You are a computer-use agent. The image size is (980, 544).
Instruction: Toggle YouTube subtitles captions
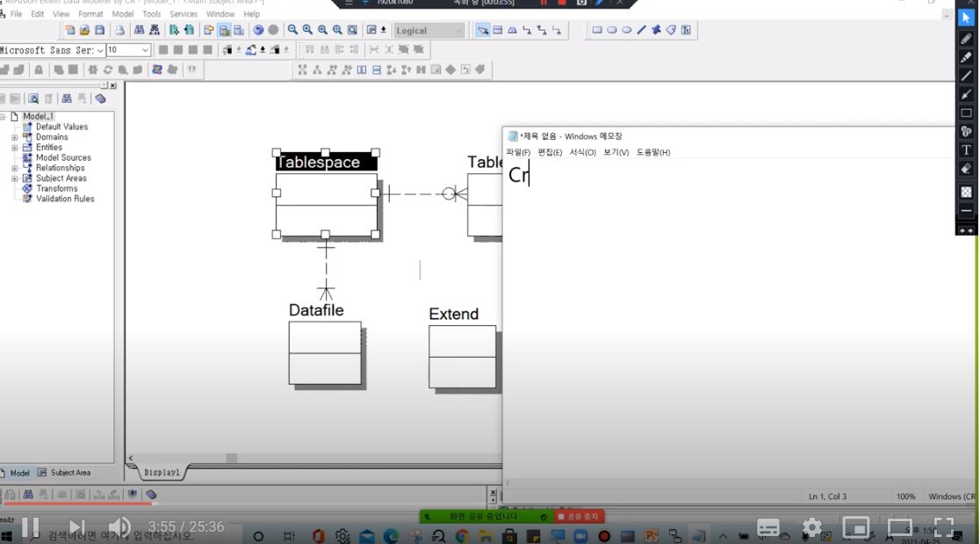pos(768,528)
